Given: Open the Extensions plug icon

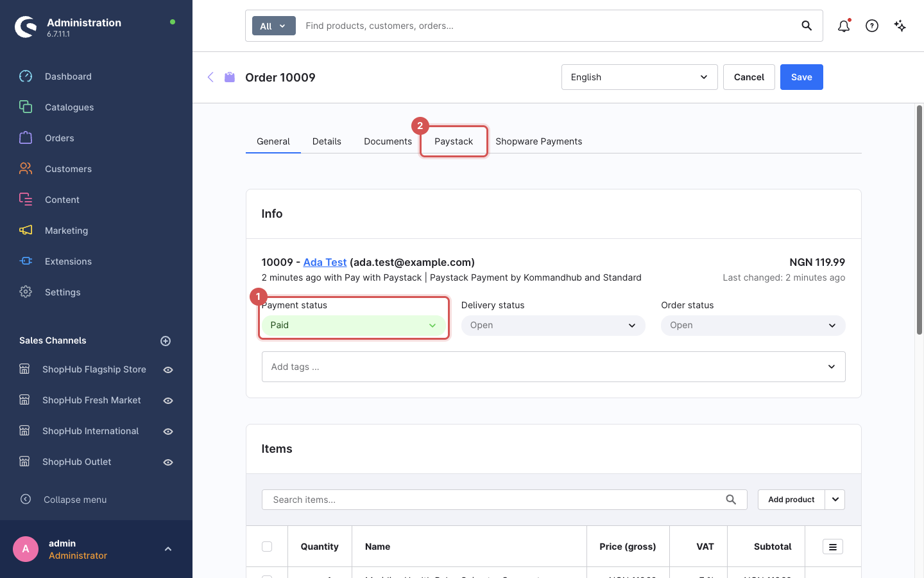Looking at the screenshot, I should 26,261.
